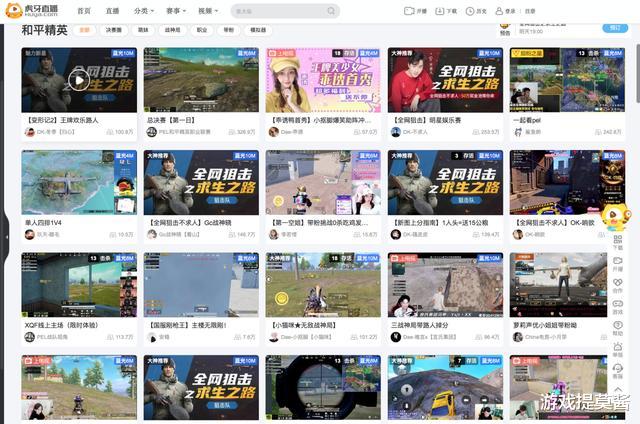The width and height of the screenshot is (640, 424).
Task: Click the avatar under 萝莉声优小姐姐带粉呦
Action: [518, 337]
